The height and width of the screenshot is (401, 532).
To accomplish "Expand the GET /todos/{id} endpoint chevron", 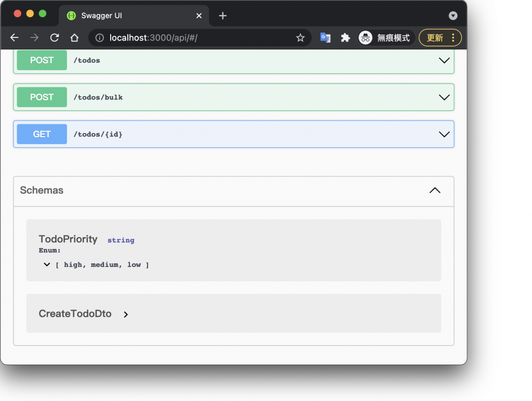I will [444, 134].
